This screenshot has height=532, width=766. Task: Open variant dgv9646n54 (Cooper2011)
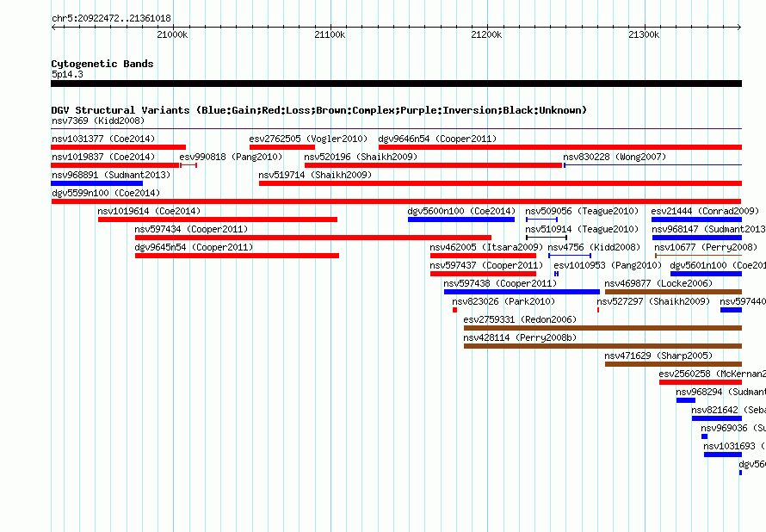437,139
